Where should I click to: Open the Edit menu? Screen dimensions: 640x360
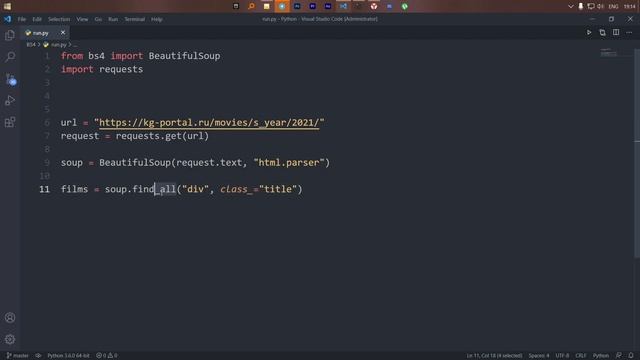pos(37,19)
